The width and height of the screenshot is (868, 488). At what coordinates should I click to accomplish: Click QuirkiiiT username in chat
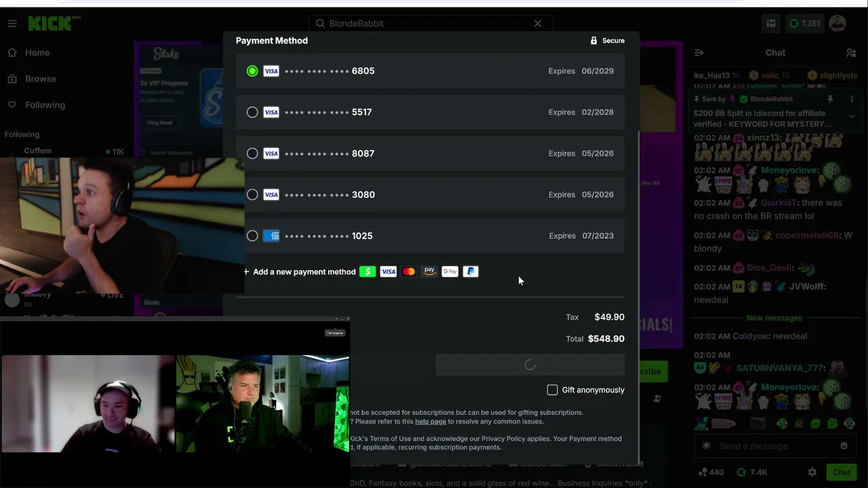tap(778, 203)
